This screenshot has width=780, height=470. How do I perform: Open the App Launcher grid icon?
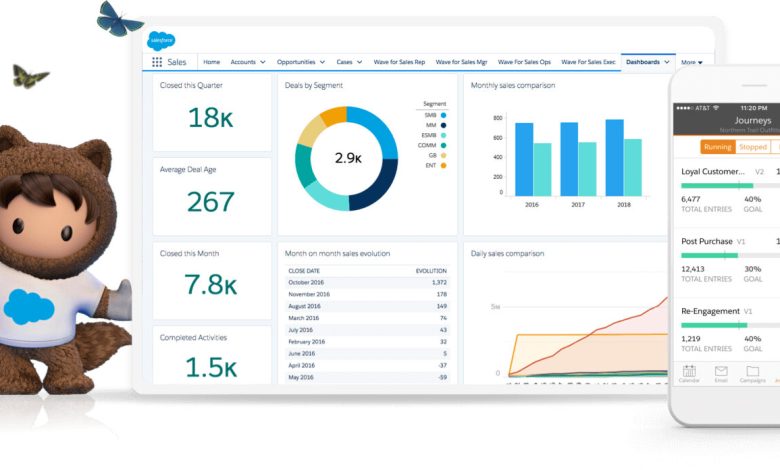coord(157,62)
